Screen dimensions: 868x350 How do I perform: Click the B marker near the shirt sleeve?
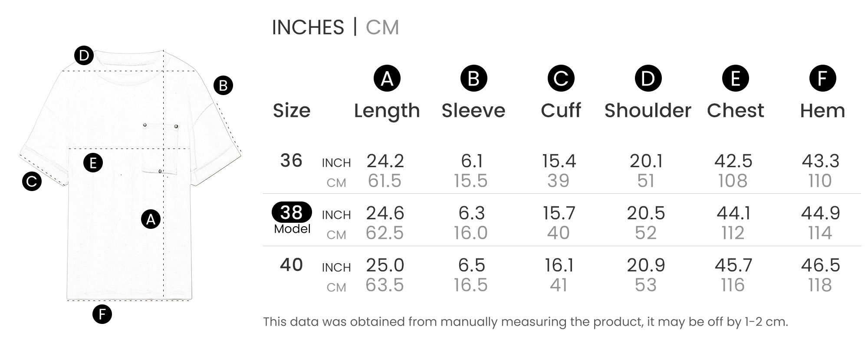click(x=223, y=86)
